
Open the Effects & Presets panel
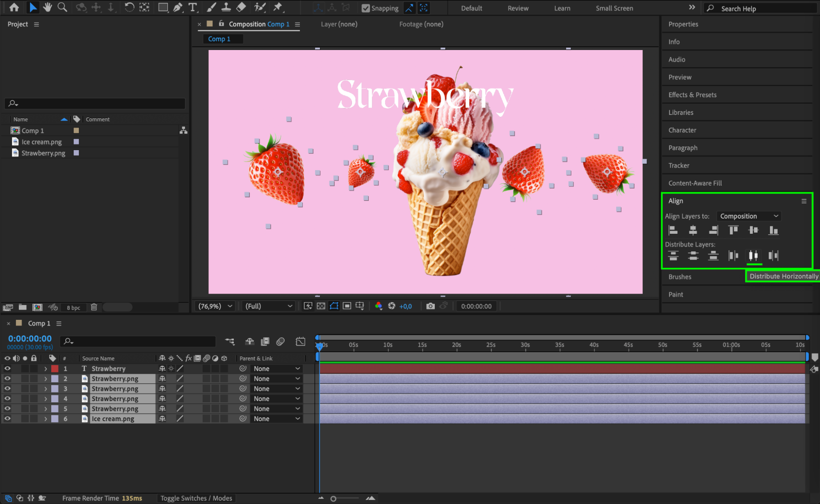point(692,95)
